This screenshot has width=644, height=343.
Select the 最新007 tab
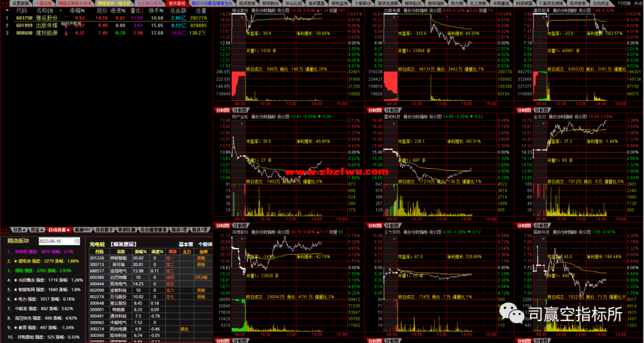point(82,230)
